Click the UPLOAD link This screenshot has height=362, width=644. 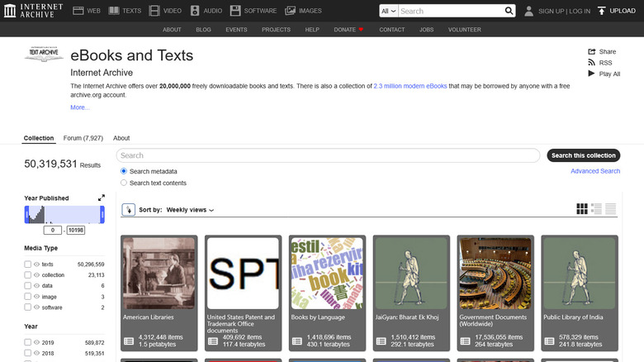(623, 11)
